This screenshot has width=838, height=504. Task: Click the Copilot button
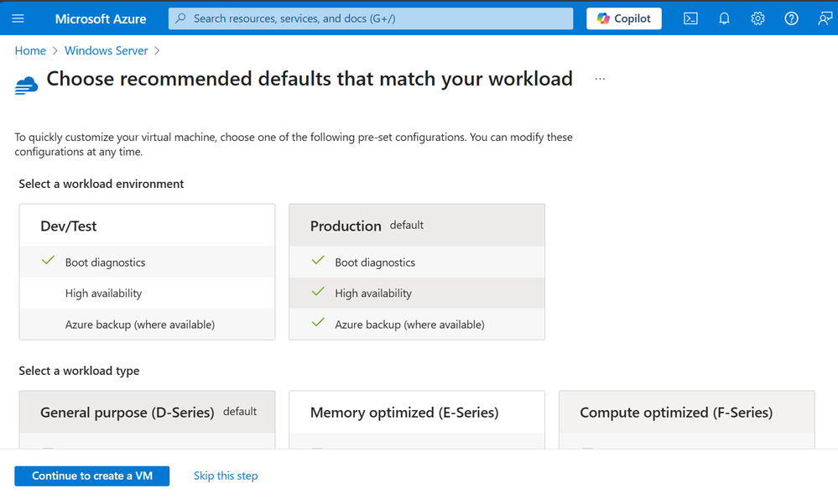624,18
